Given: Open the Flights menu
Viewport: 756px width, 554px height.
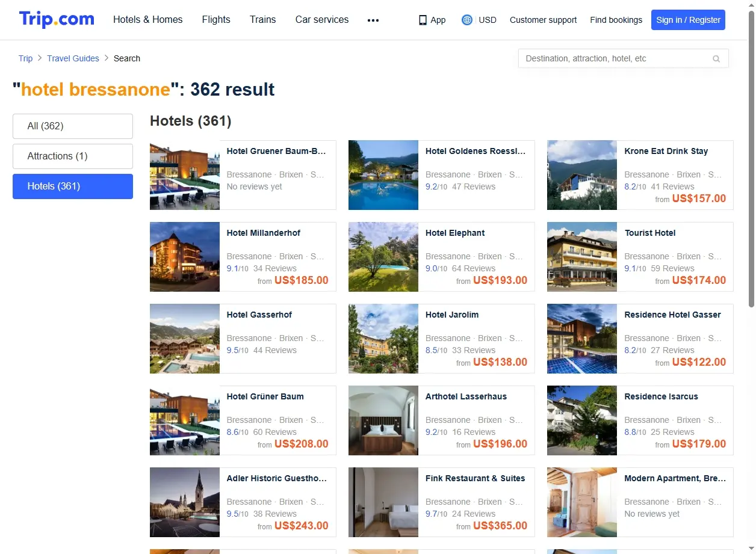Looking at the screenshot, I should tap(216, 19).
